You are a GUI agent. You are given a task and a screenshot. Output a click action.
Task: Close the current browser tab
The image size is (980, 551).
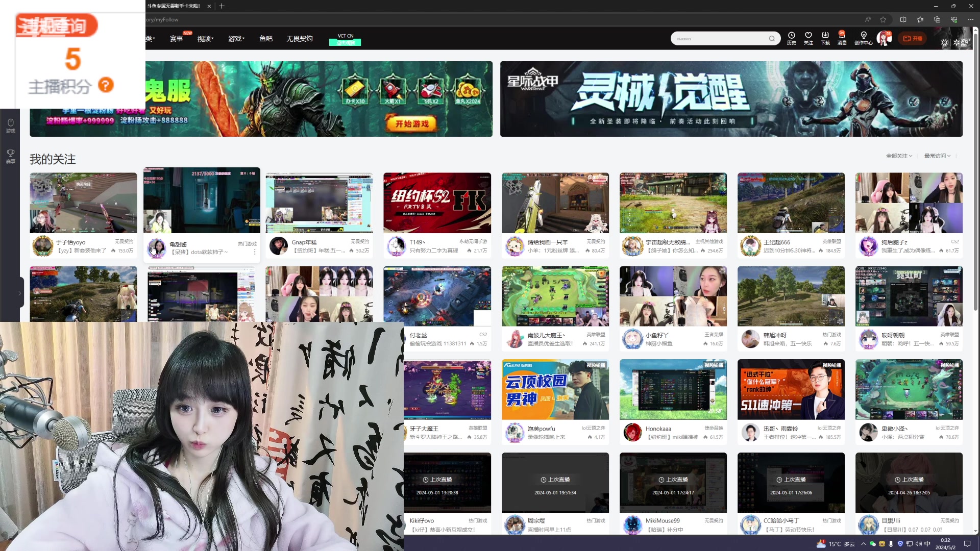pyautogui.click(x=209, y=6)
